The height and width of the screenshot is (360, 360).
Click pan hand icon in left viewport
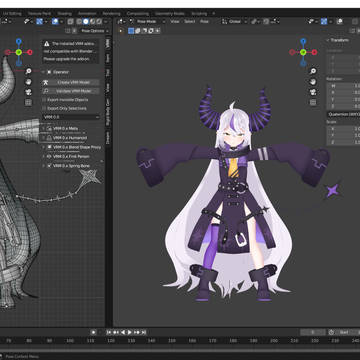28,82
